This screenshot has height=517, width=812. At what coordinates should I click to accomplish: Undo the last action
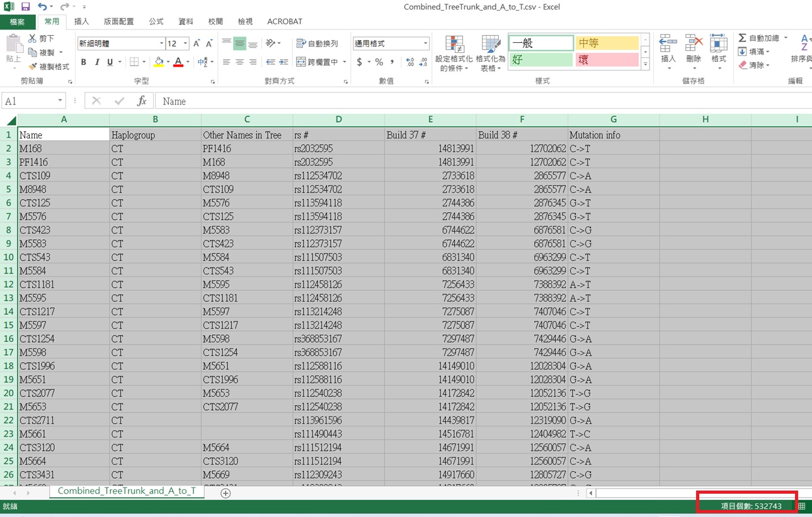point(42,7)
